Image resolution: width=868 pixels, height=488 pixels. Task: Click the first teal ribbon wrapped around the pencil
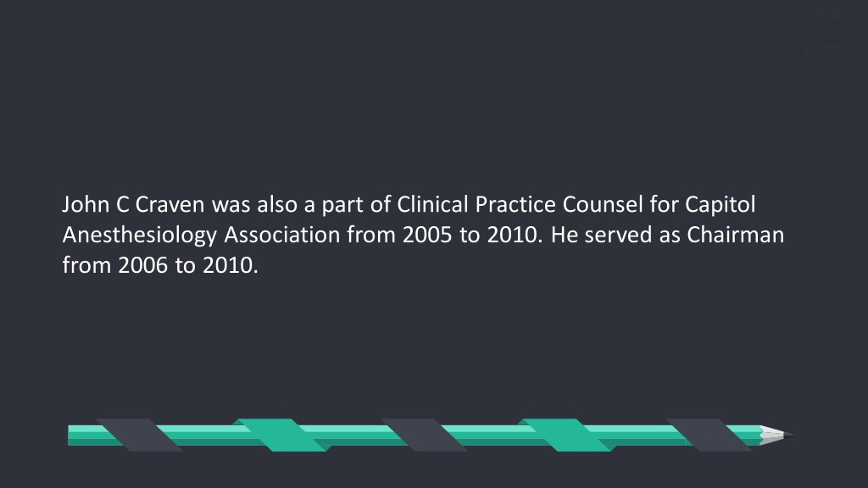[282, 435]
